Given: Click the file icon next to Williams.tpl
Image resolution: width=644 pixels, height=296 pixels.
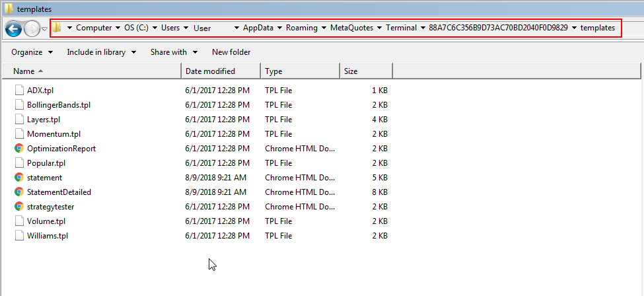Looking at the screenshot, I should (x=19, y=236).
